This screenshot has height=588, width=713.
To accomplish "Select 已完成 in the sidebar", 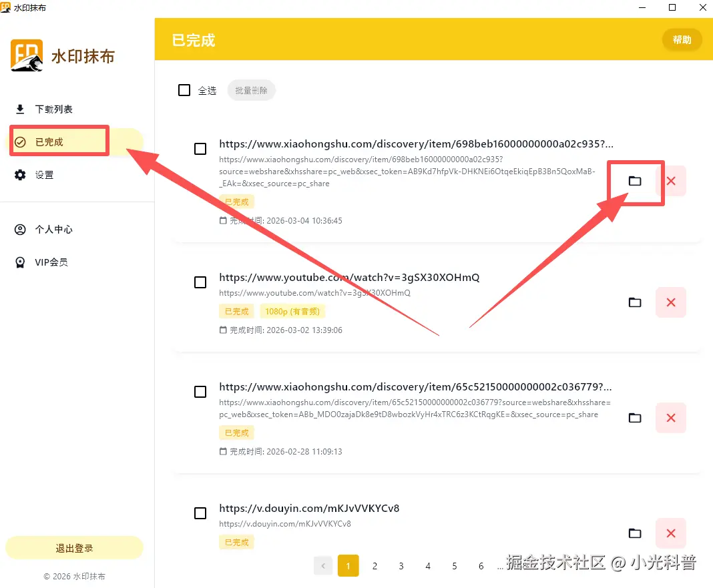I will (x=74, y=142).
